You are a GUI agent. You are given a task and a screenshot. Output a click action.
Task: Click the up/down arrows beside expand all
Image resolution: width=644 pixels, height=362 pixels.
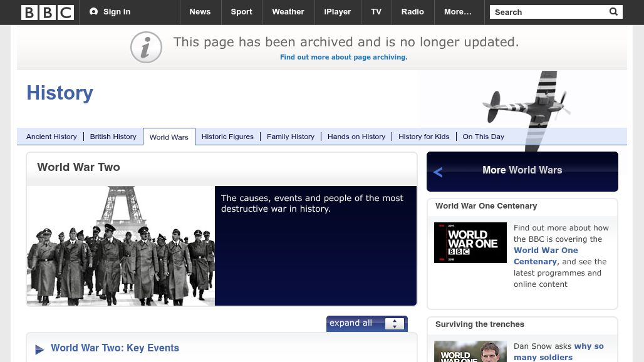point(394,323)
